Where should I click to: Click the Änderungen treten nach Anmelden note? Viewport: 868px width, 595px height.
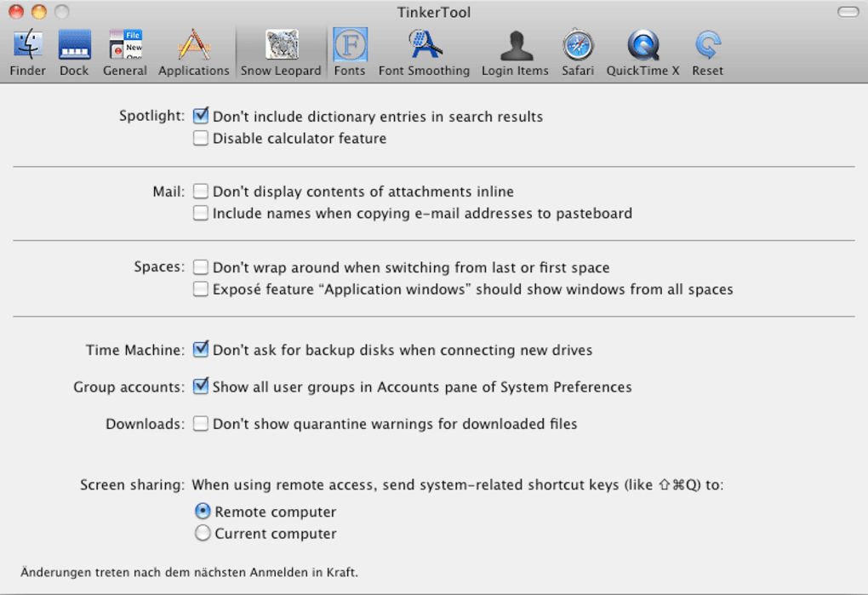(x=189, y=572)
